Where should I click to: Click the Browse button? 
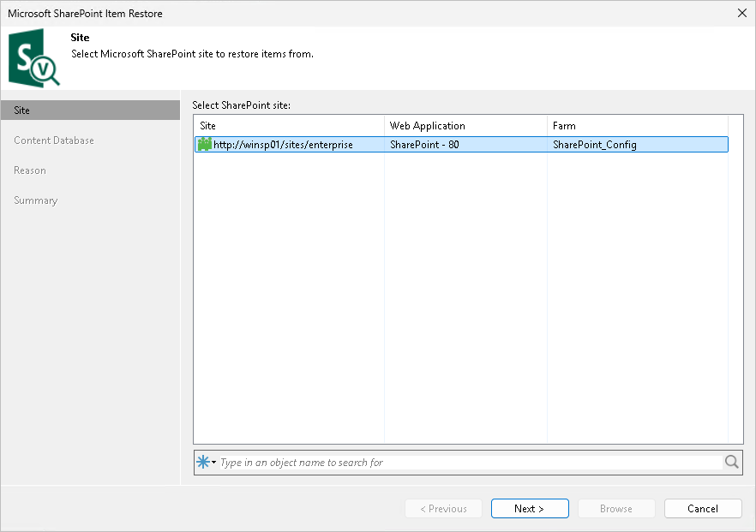(x=616, y=508)
